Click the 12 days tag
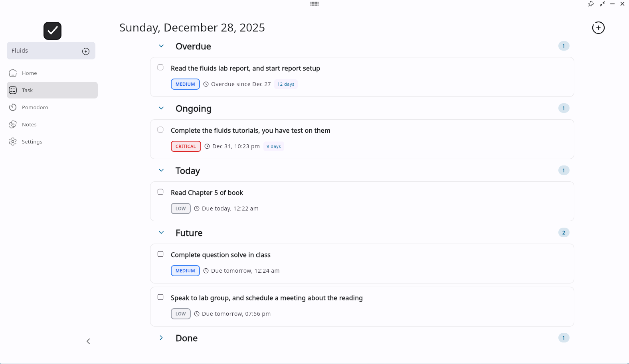The width and height of the screenshot is (629, 364). [286, 84]
